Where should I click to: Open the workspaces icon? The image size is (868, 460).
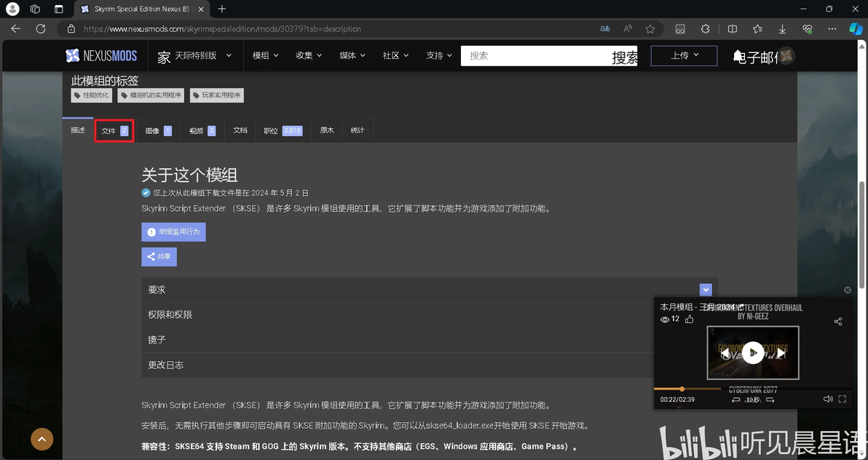click(35, 9)
